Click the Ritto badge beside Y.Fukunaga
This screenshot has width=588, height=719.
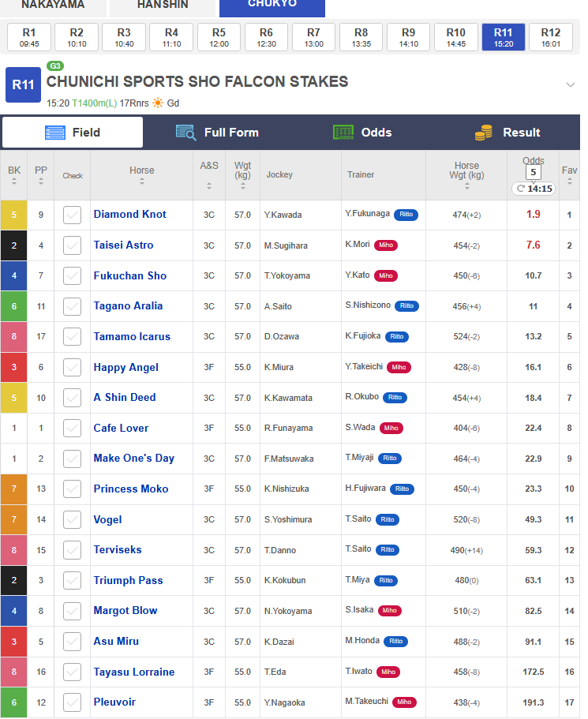[406, 215]
